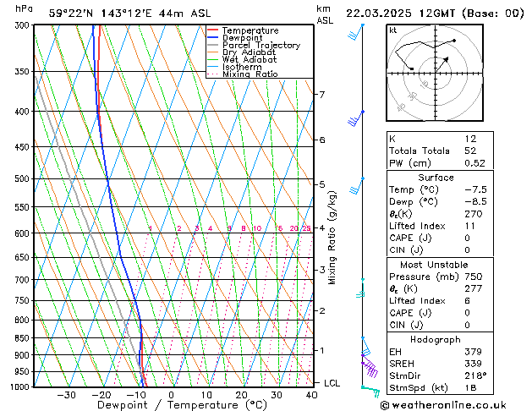The image size is (532, 411).
Task: Click the Totals Totals value 52
Action: pos(470,151)
